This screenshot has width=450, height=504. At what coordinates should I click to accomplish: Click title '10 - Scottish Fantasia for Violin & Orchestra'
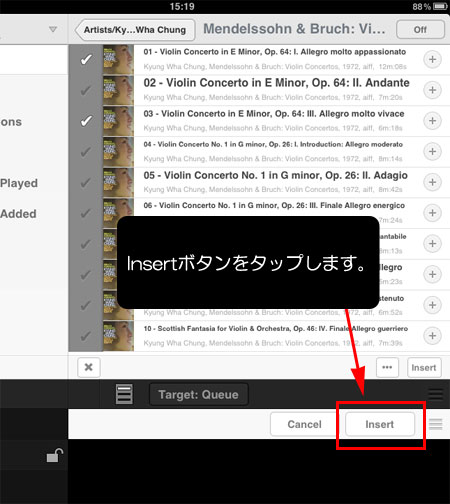[x=276, y=329]
